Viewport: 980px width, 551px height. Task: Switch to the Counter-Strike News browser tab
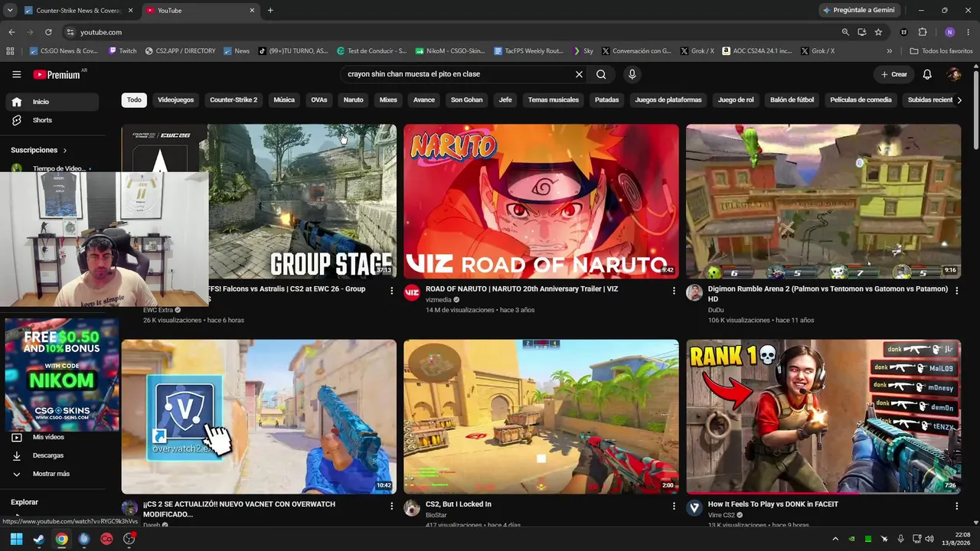(78, 11)
